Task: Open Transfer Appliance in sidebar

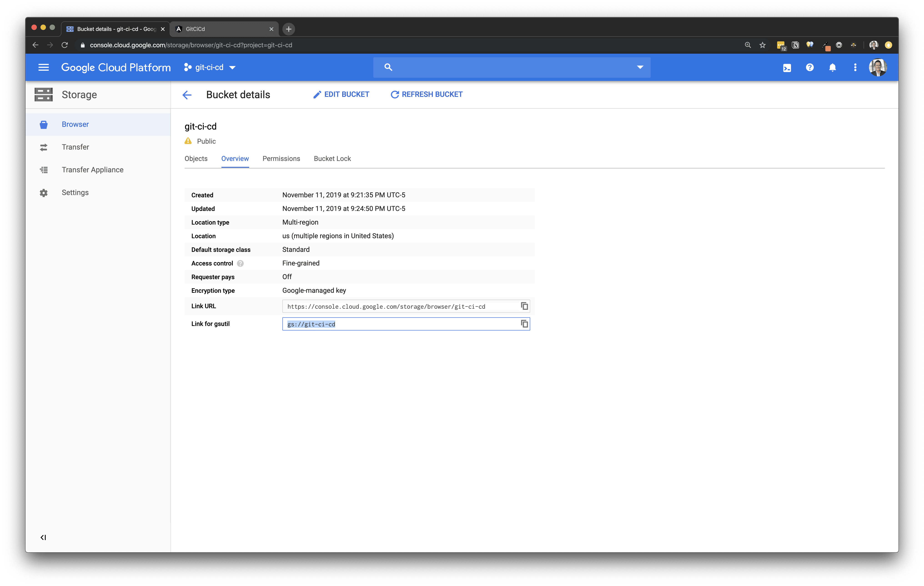Action: coord(98,170)
